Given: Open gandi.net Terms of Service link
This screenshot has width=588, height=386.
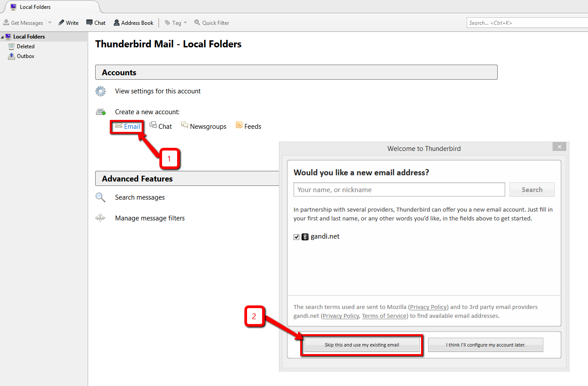Looking at the screenshot, I should pos(384,316).
